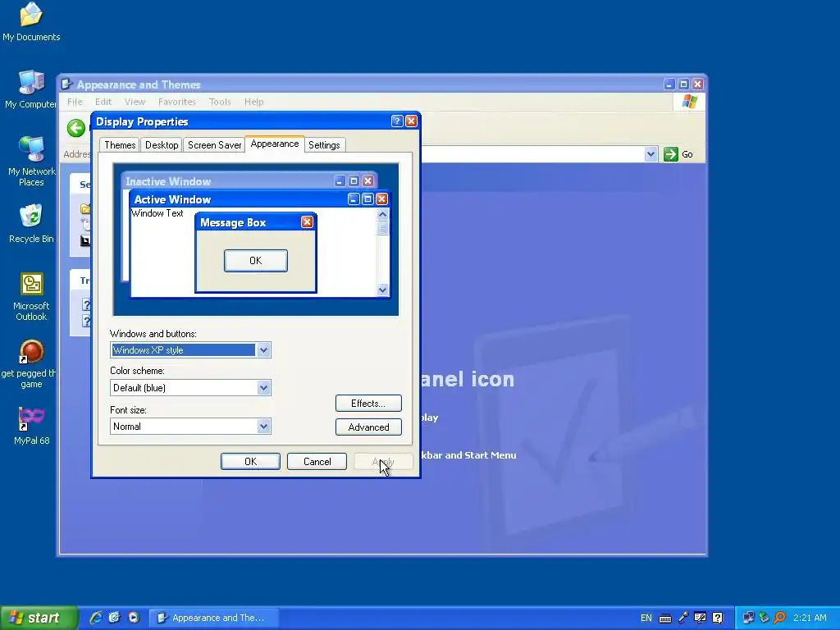The image size is (840, 630).
Task: Select Microsoft Outlook desktop icon
Action: pos(31,296)
